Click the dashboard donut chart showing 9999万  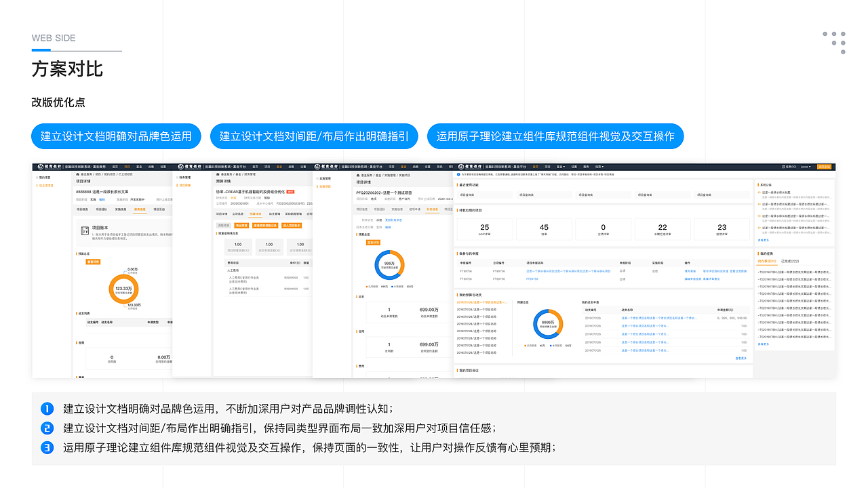(x=548, y=325)
